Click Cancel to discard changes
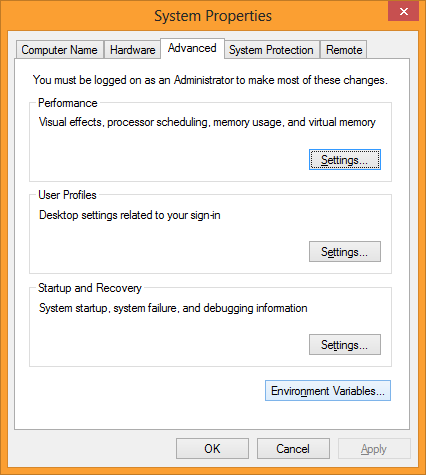This screenshot has height=475, width=426. coord(293,449)
